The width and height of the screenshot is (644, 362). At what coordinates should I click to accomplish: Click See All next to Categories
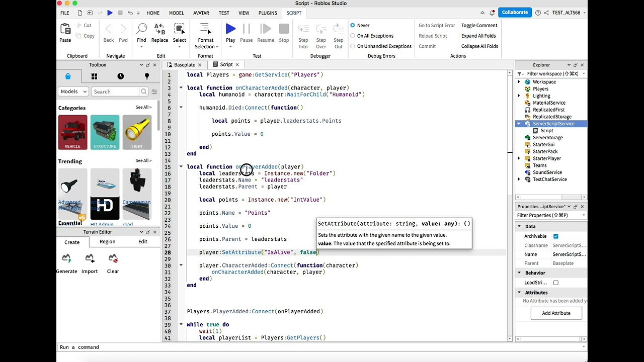[143, 108]
